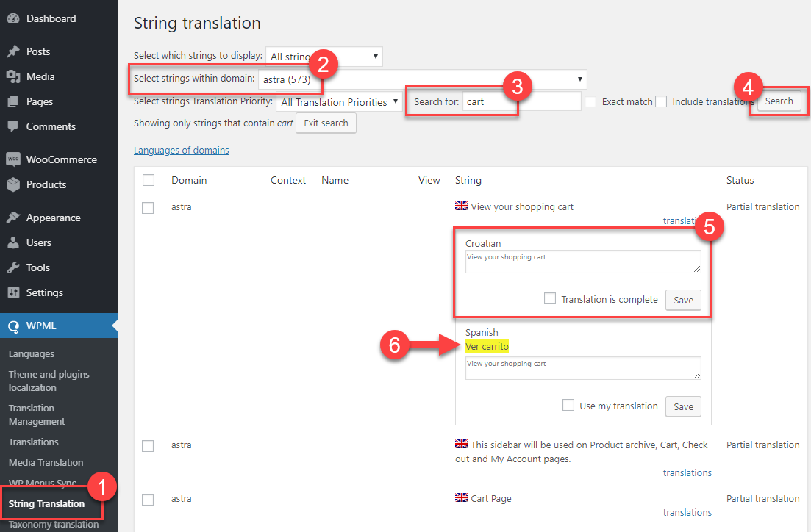Click the Domain column header
This screenshot has width=811, height=532.
pyautogui.click(x=189, y=180)
